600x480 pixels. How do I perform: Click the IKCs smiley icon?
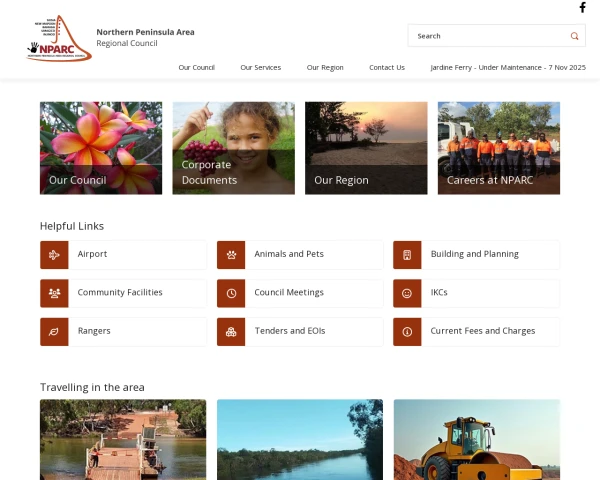407,293
